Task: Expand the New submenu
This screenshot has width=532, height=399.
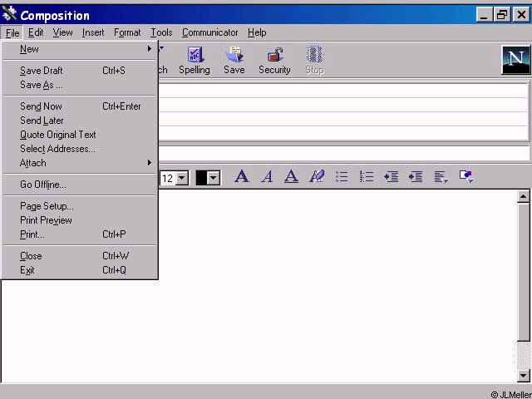Action: coord(80,49)
